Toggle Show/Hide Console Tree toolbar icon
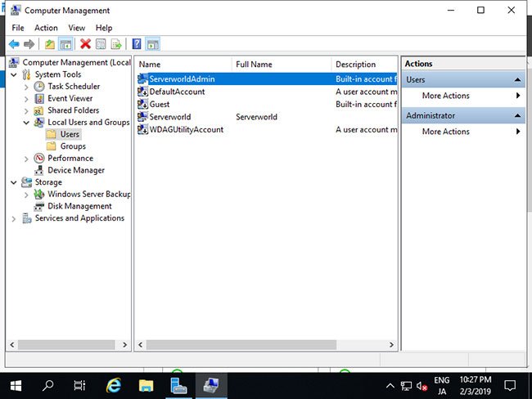The height and width of the screenshot is (399, 532). 65,44
